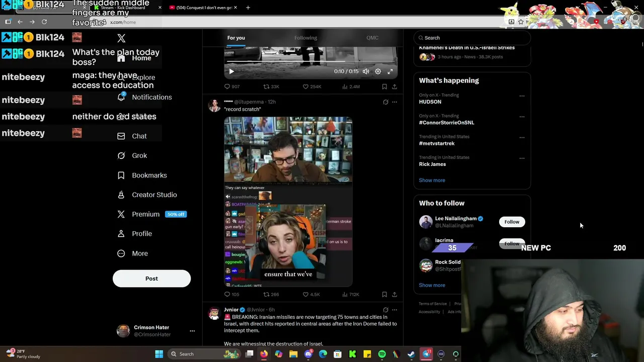Open Chat in the sidebar
The width and height of the screenshot is (644, 362).
(x=132, y=136)
